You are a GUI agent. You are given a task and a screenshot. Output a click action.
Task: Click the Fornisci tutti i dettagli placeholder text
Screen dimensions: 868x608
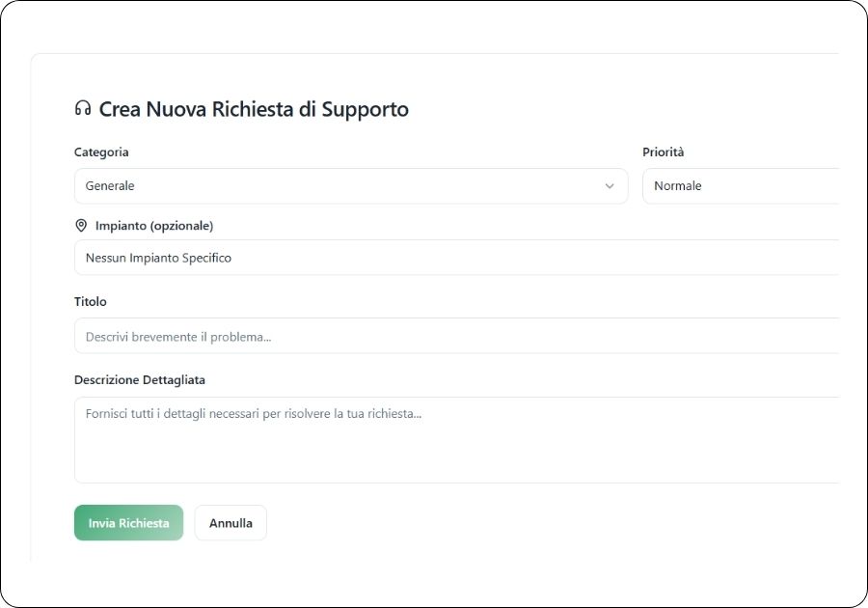click(254, 414)
